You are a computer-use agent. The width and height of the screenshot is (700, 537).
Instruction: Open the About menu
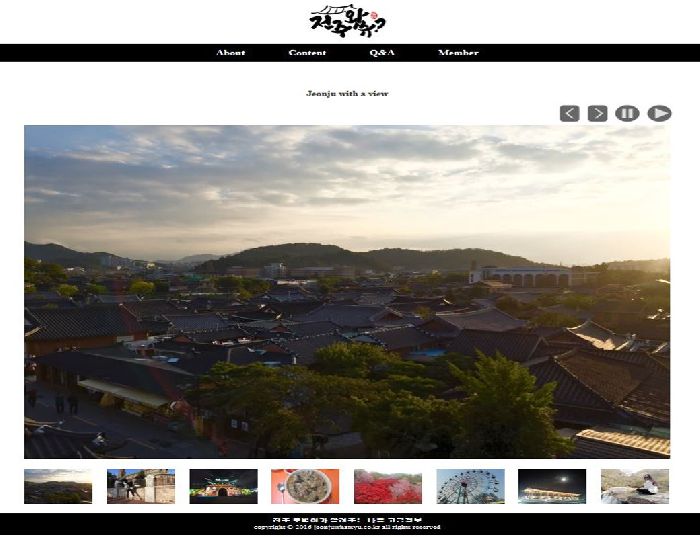230,53
